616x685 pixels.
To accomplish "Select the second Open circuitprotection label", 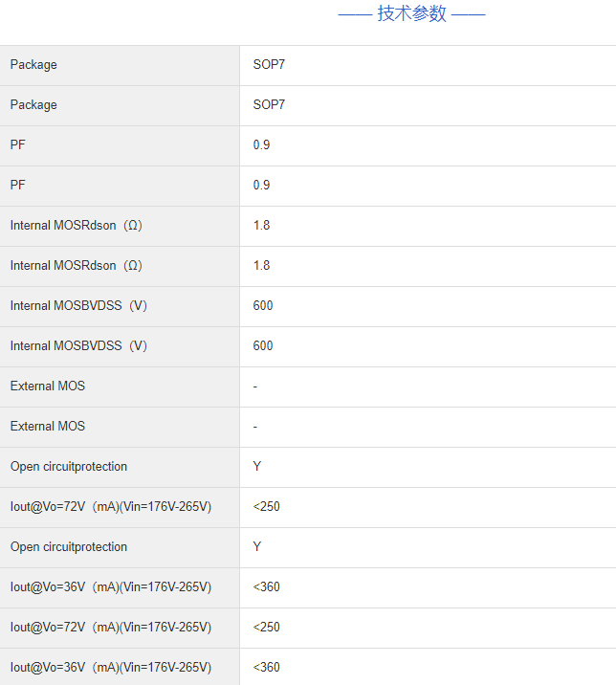I will tap(69, 547).
